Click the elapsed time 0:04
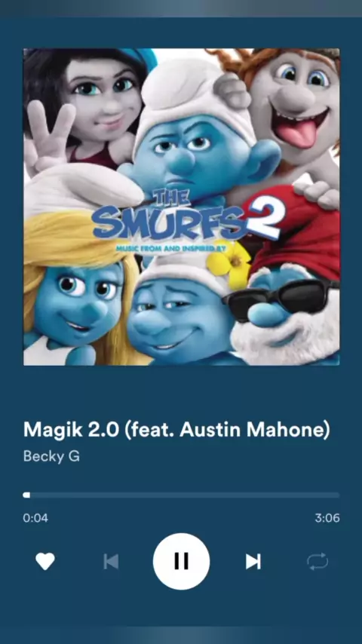Screen dimensions: 362x644 pos(35,518)
